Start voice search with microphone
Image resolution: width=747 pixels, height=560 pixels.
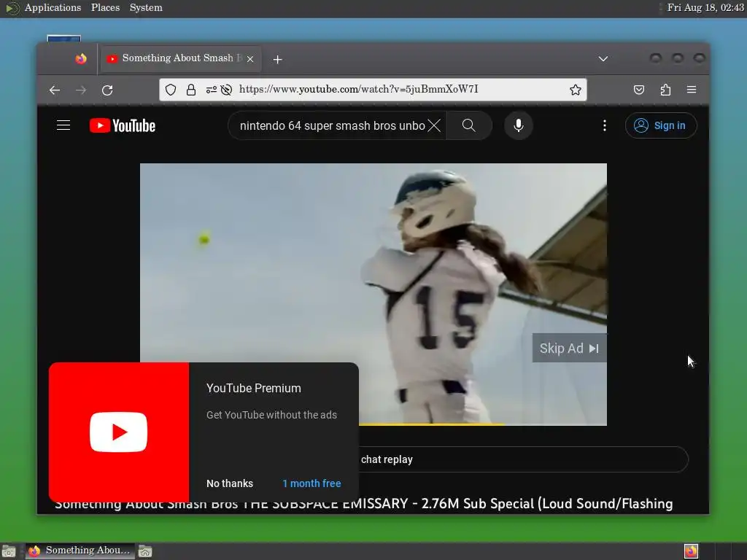[x=519, y=125]
